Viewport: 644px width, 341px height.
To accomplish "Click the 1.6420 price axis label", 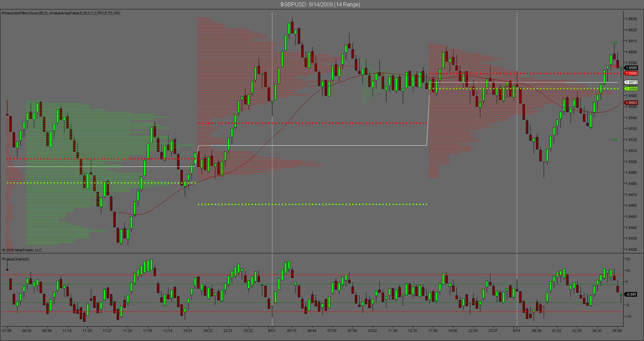I will (632, 249).
